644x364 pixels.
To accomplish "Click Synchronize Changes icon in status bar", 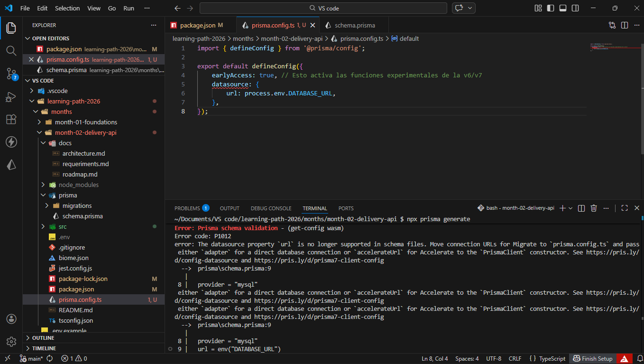I will [50, 358].
